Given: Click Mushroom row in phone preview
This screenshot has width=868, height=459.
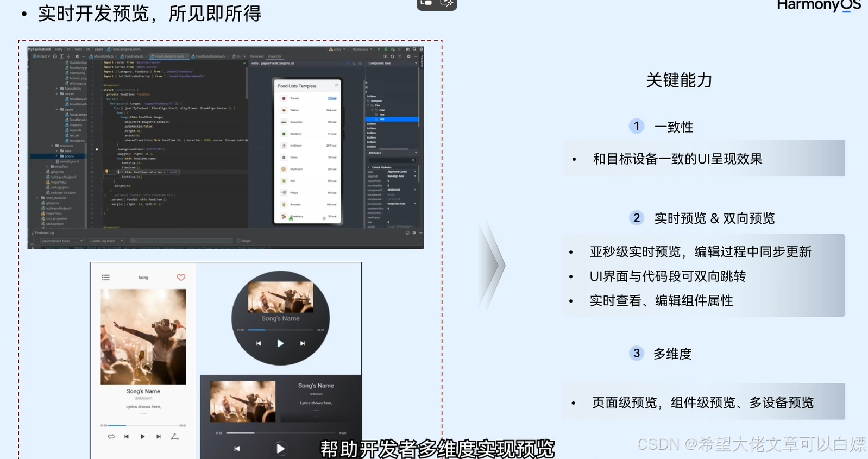Looking at the screenshot, I should pos(307,169).
